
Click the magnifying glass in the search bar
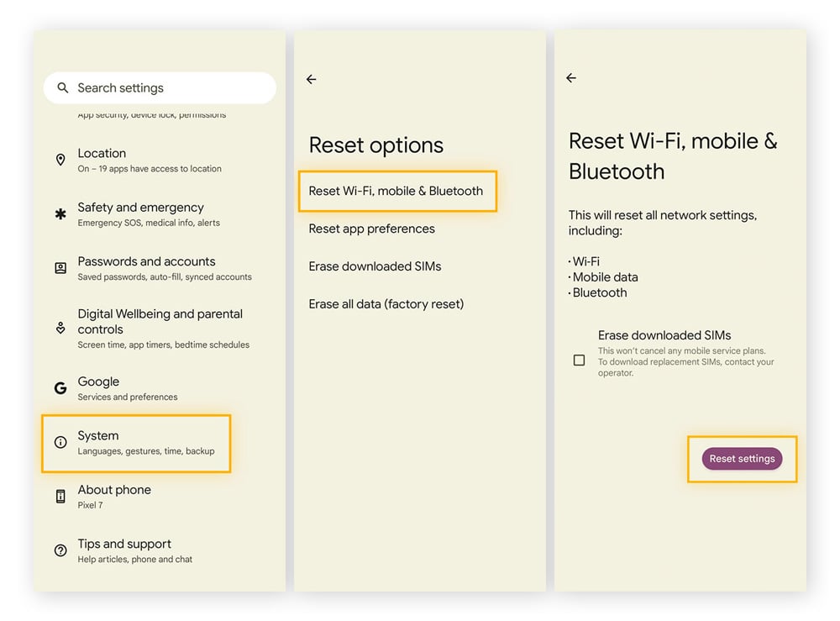62,87
